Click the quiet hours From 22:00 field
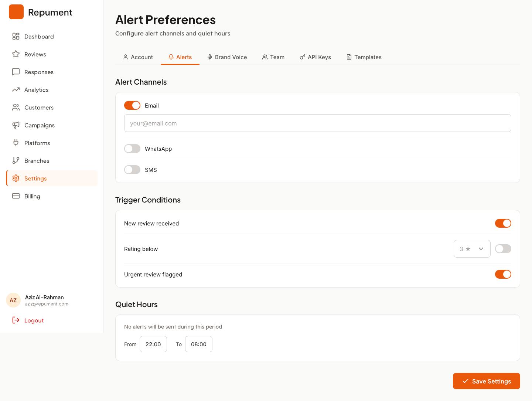 click(x=153, y=344)
